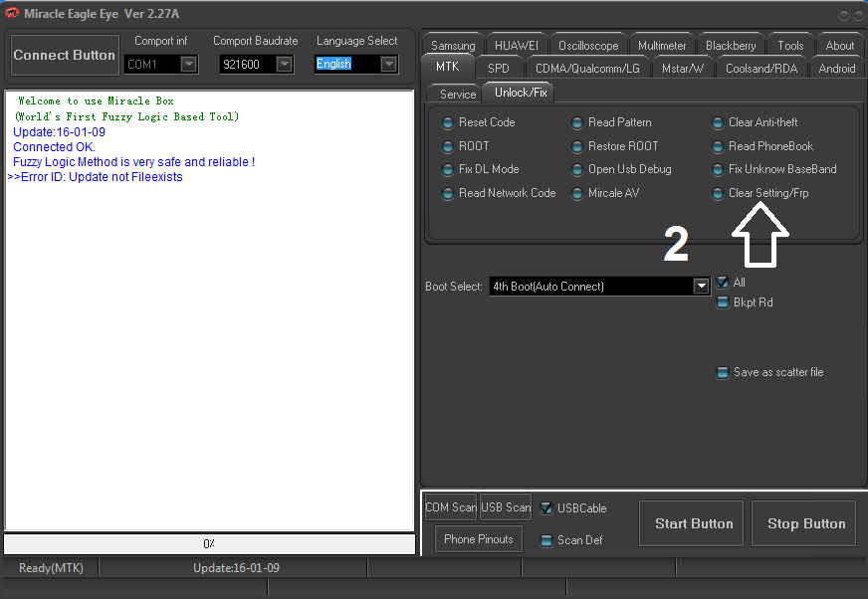Select the Unlock/Fix sub-tab
This screenshot has height=599, width=868.
pyautogui.click(x=521, y=93)
